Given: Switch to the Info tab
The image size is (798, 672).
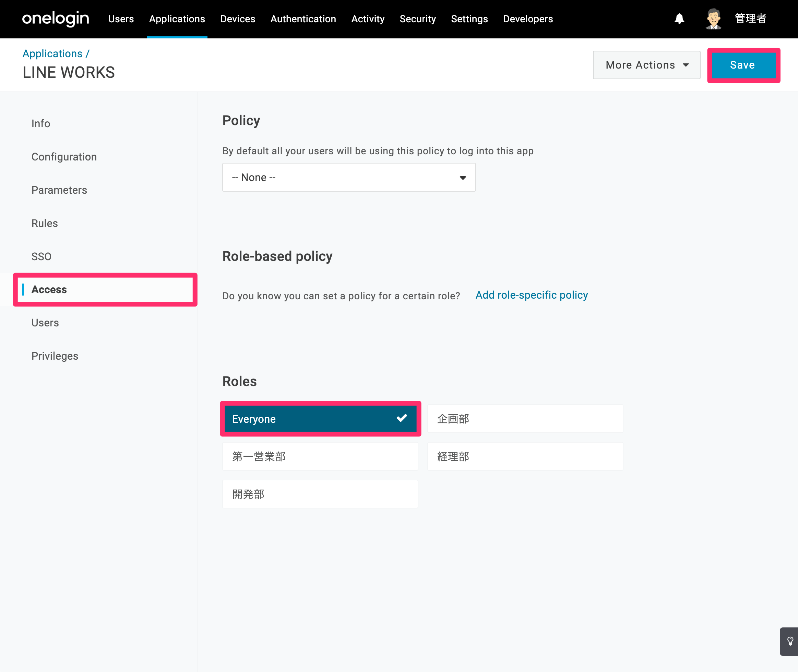Looking at the screenshot, I should pyautogui.click(x=41, y=123).
